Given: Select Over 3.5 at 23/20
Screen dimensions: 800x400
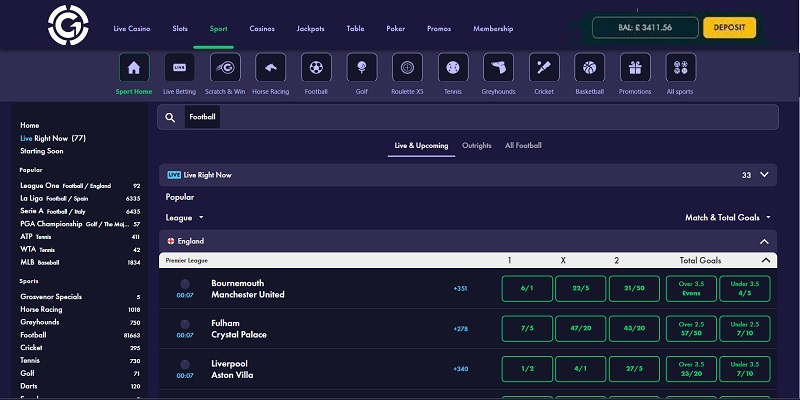Looking at the screenshot, I should 691,369.
